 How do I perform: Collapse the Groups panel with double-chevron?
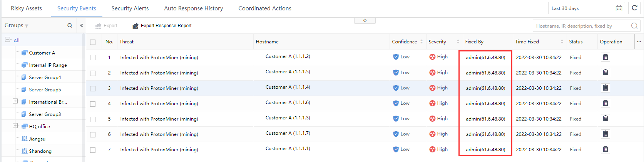(x=82, y=25)
